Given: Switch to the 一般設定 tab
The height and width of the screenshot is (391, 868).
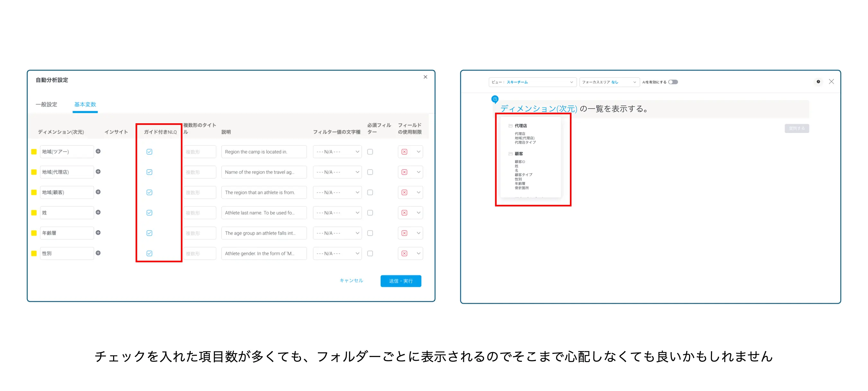Looking at the screenshot, I should (x=46, y=104).
